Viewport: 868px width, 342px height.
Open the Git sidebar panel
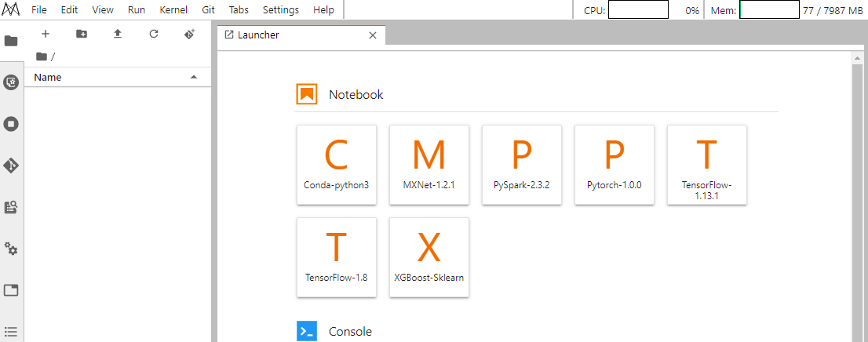point(11,166)
